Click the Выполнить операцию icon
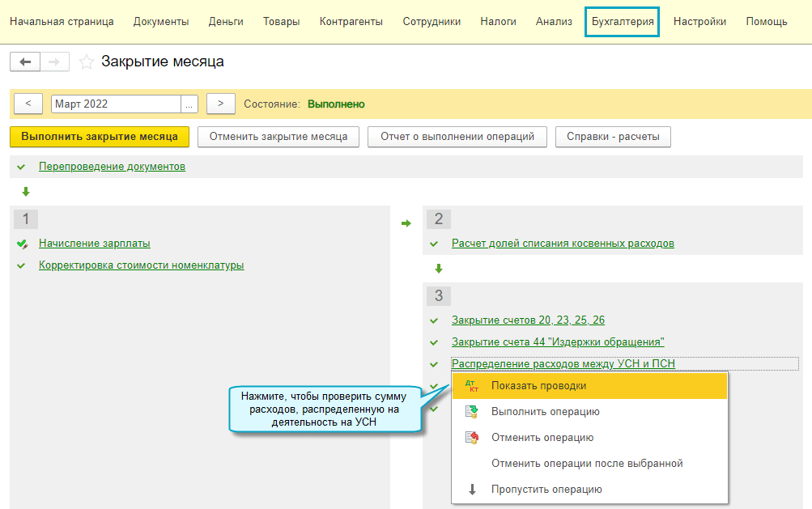The image size is (812, 509). pos(472,412)
